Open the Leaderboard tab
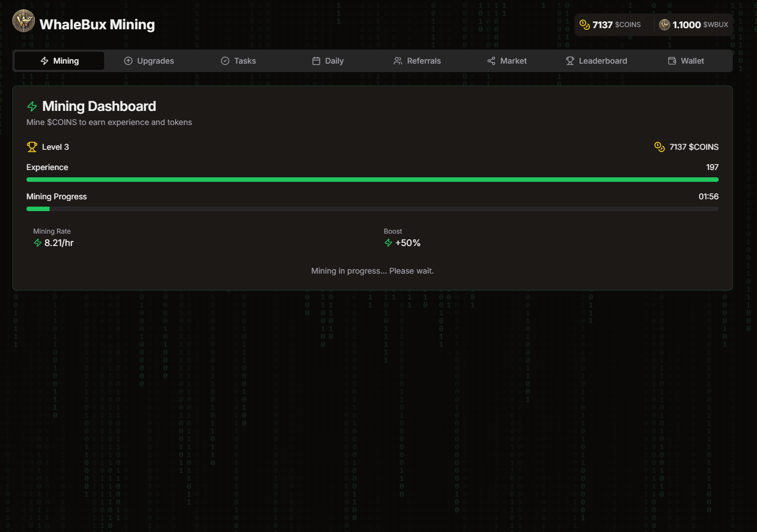This screenshot has height=532, width=757. click(x=596, y=61)
